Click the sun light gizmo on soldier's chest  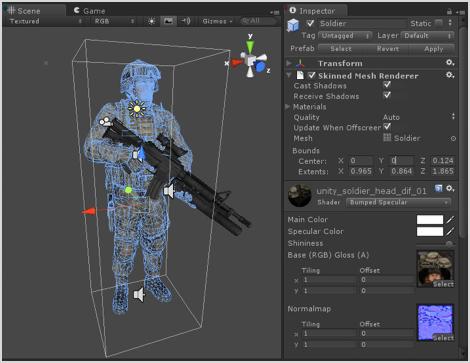(137, 109)
